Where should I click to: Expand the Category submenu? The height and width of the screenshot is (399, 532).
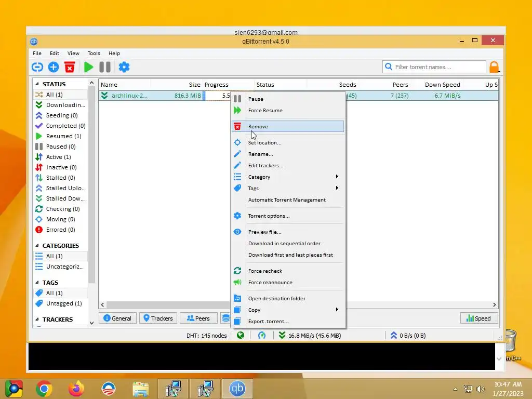[x=288, y=177]
